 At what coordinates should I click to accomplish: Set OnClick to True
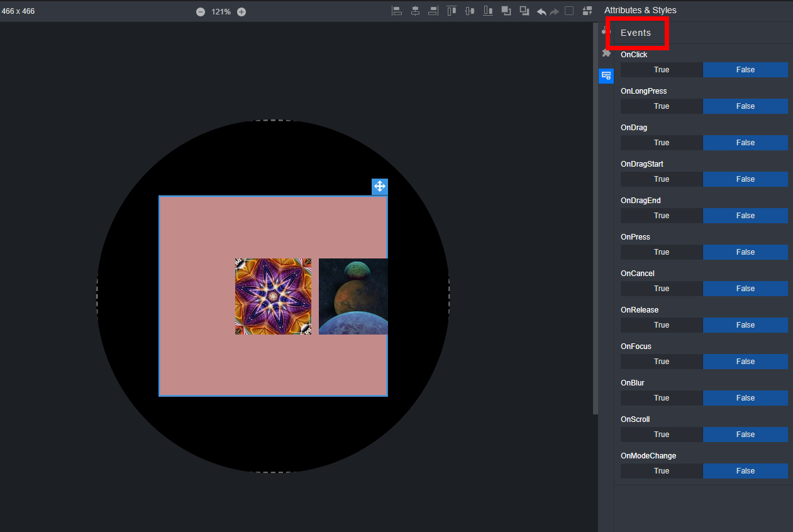(x=661, y=70)
